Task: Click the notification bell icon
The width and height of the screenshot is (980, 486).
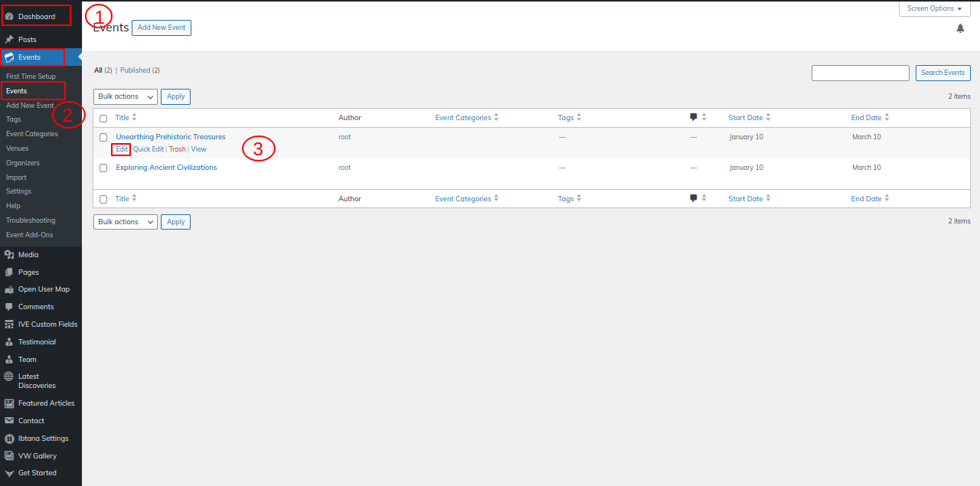Action: click(960, 28)
